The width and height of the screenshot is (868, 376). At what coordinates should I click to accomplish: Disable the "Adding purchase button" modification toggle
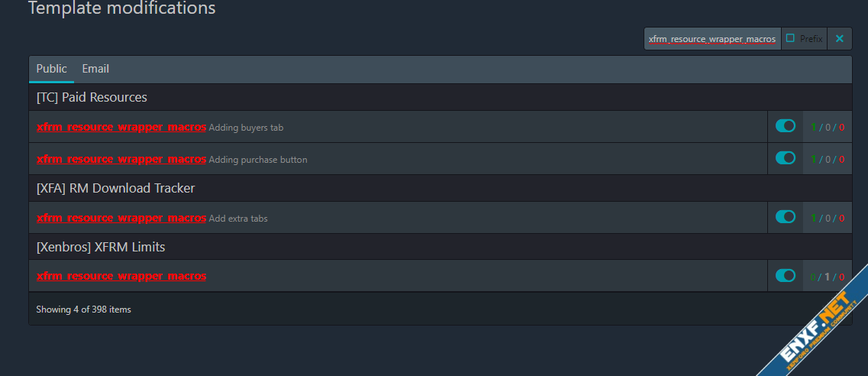[786, 158]
